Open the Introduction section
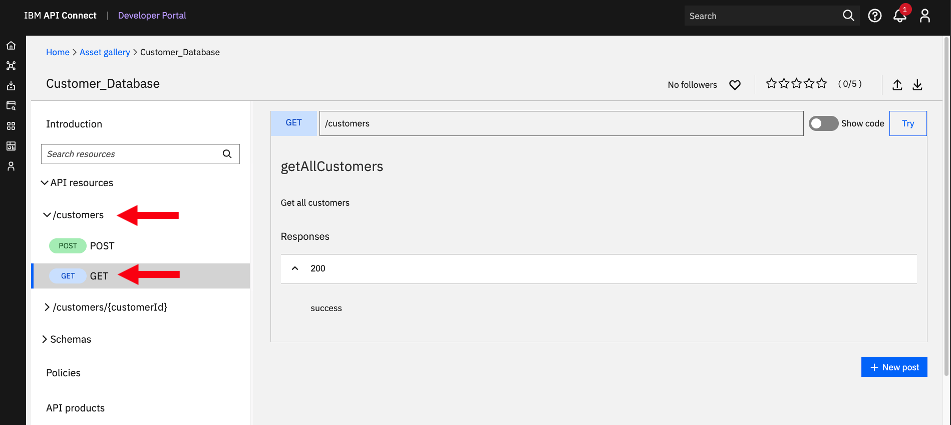The image size is (951, 425). pos(74,124)
